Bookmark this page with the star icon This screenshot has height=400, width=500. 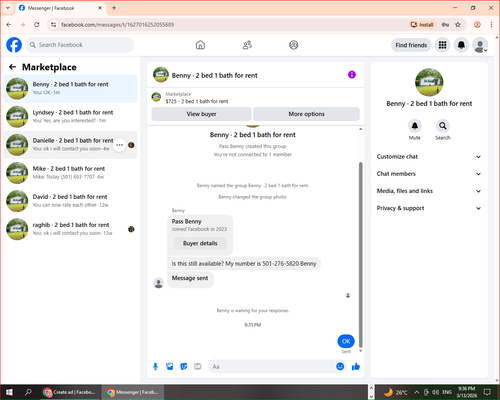458,25
